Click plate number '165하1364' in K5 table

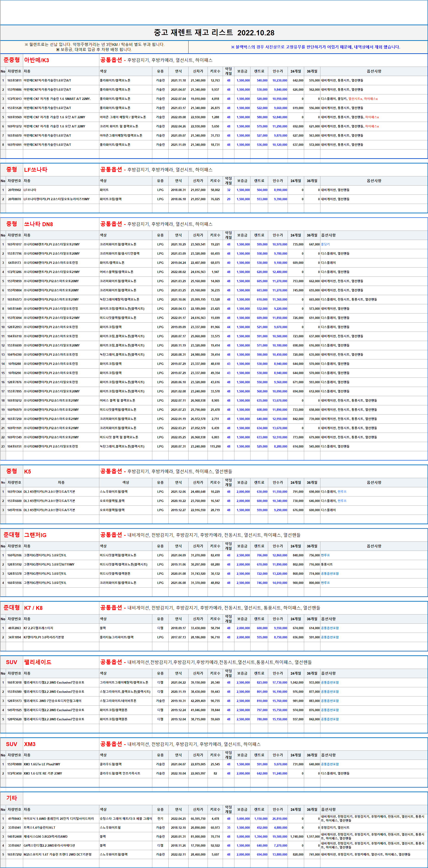pyautogui.click(x=14, y=492)
